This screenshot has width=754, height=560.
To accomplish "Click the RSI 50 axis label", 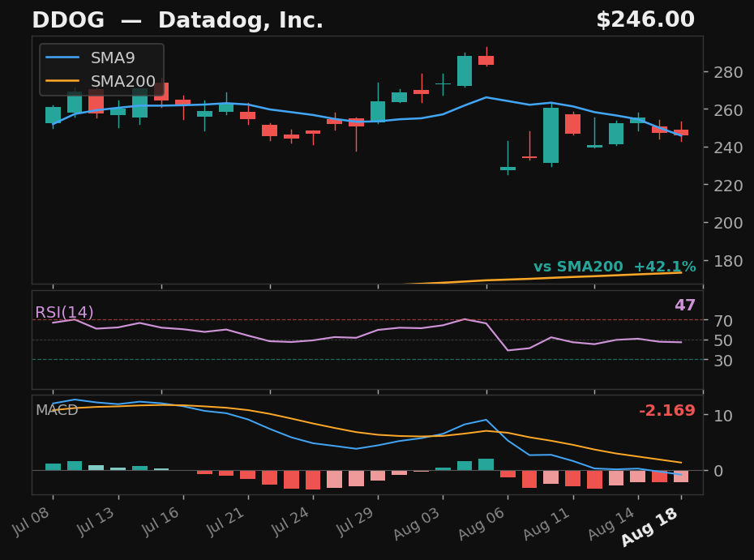I will coord(722,341).
